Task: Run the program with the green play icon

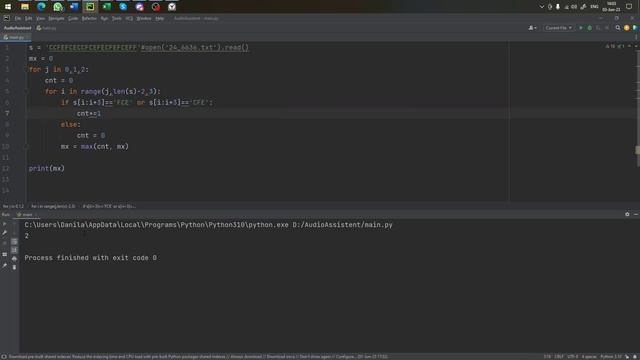Action: [581, 28]
